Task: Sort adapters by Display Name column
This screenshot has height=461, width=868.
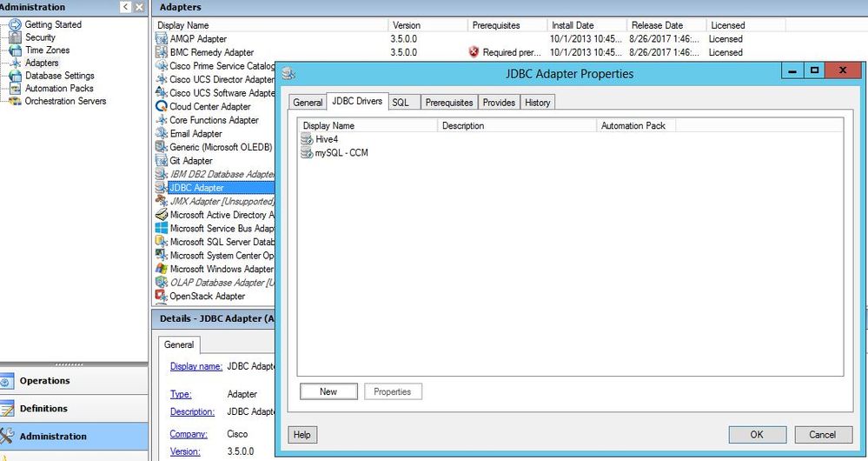Action: coord(270,25)
